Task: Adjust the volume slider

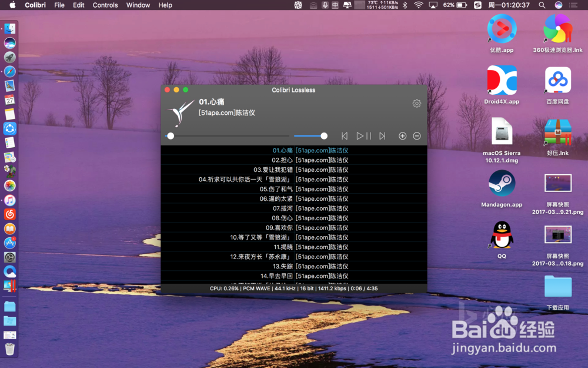Action: tap(312, 135)
